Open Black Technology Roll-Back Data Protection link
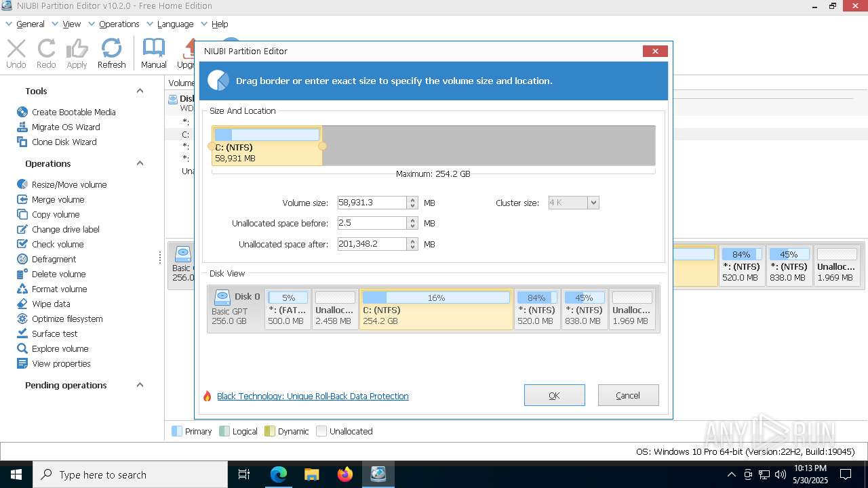Image resolution: width=868 pixels, height=488 pixels. tap(313, 396)
